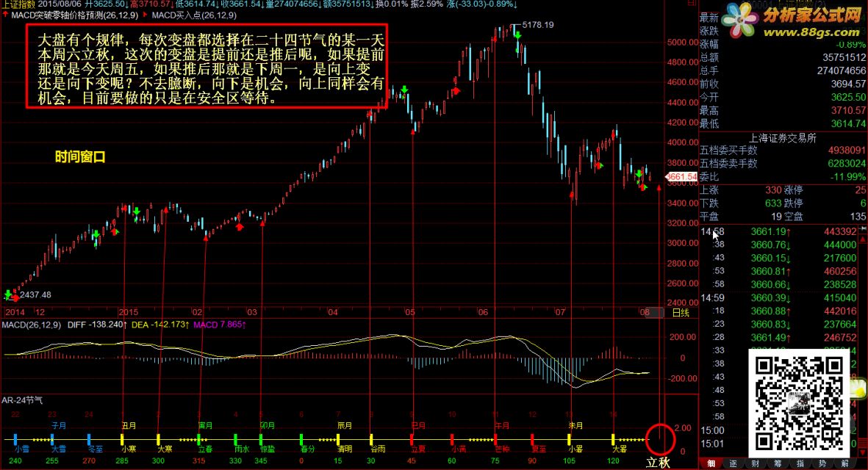Click the 总手 274074656 value
The image size is (868, 470).
(x=842, y=70)
